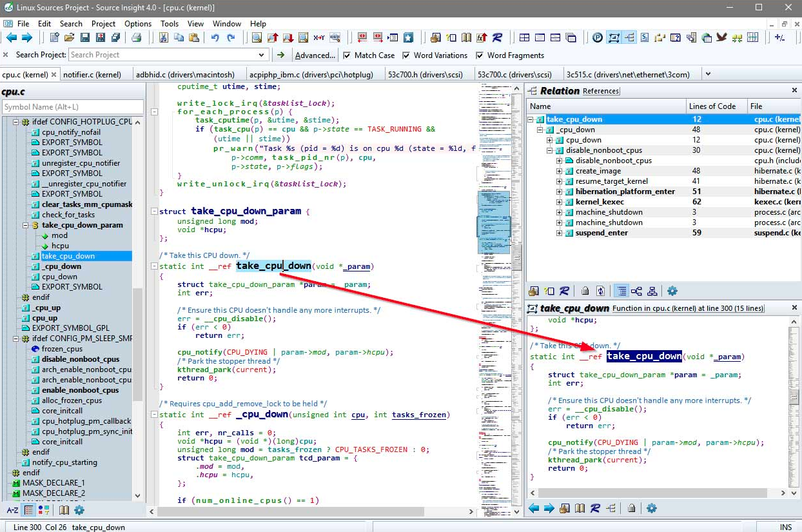802x532 pixels.
Task: Uncheck the Word Variations checkbox
Action: click(x=407, y=55)
